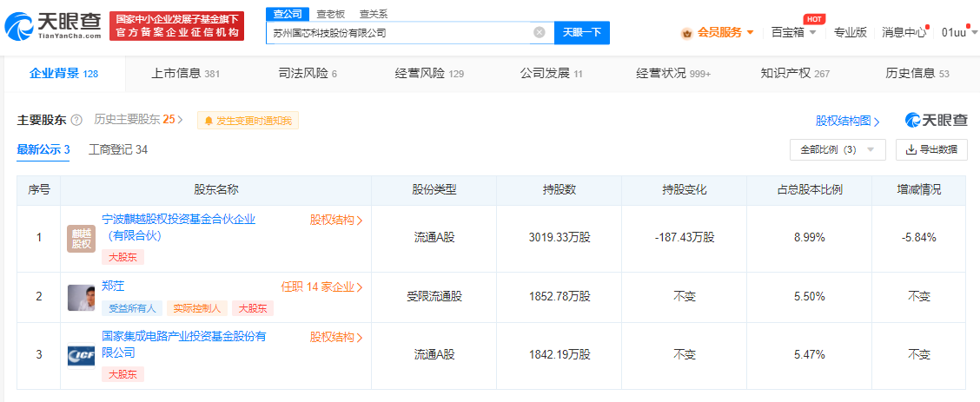Clear the search box with X icon

click(x=540, y=32)
